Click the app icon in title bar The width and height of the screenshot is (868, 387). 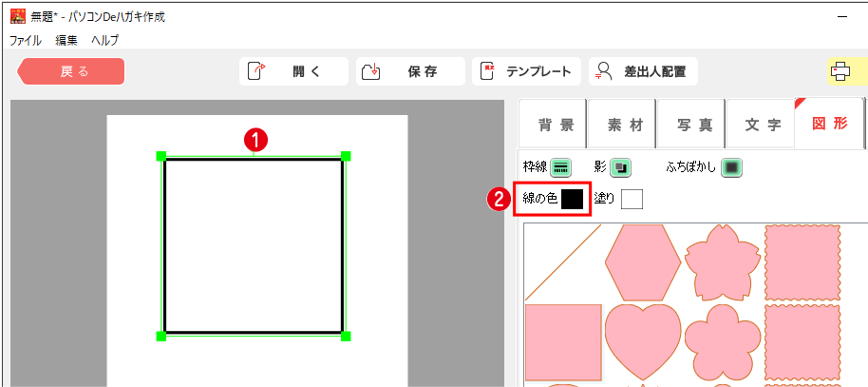[18, 16]
